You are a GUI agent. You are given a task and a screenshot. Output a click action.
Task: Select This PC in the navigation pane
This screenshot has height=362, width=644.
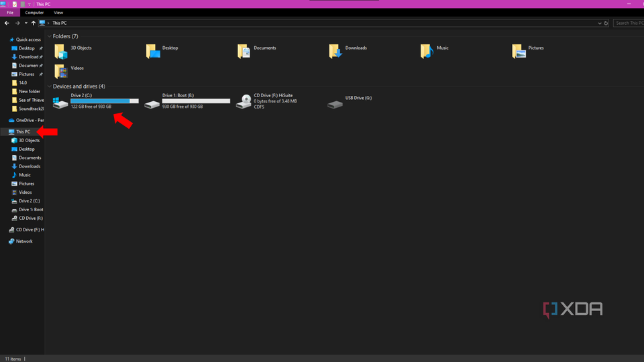pyautogui.click(x=23, y=131)
